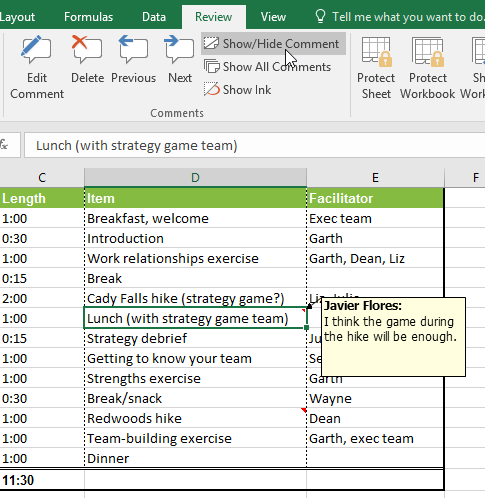This screenshot has width=485, height=498.
Task: Select column E header
Action: coord(375,177)
